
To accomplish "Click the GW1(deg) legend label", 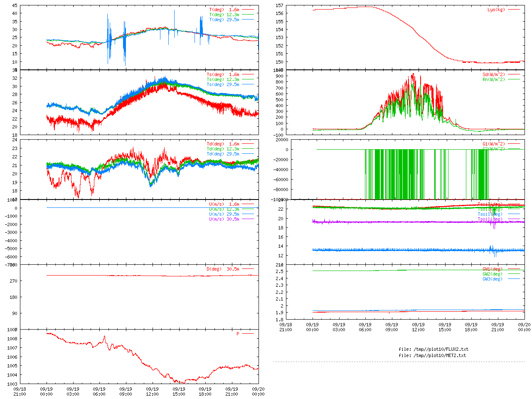I will click(493, 269).
